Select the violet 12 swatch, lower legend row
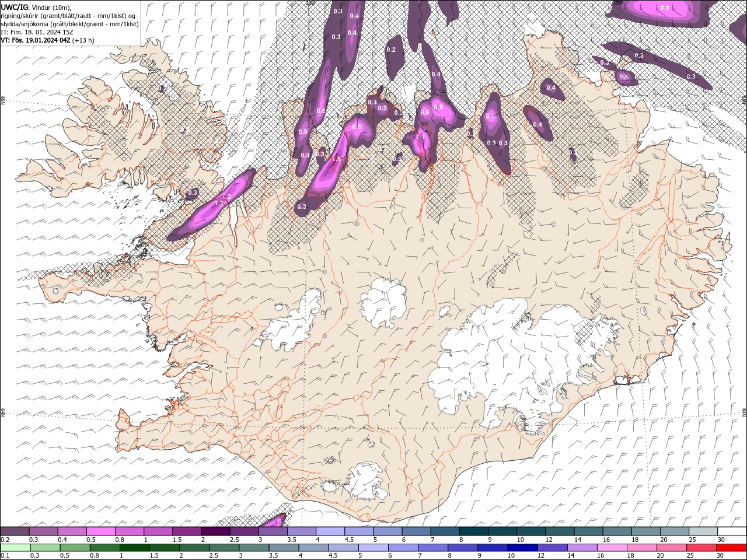The image size is (747, 560). tap(553, 548)
